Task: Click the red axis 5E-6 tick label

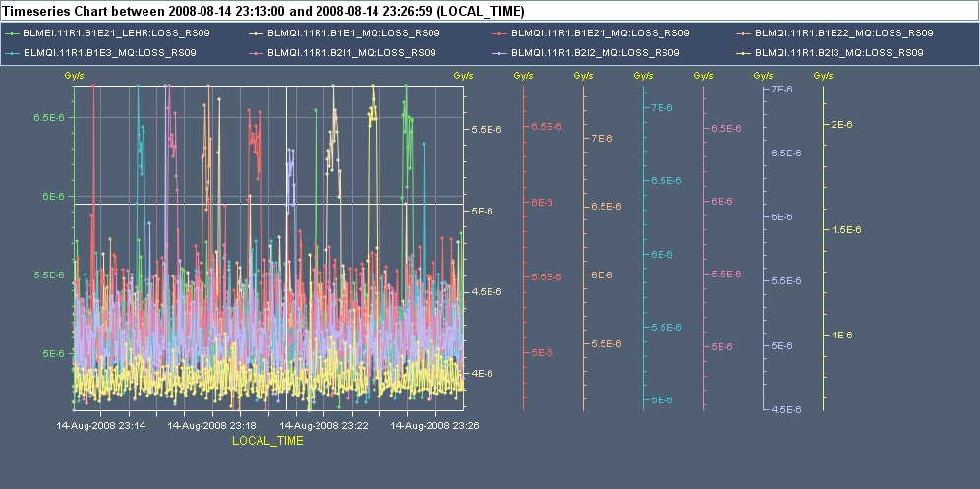Action: tap(542, 352)
